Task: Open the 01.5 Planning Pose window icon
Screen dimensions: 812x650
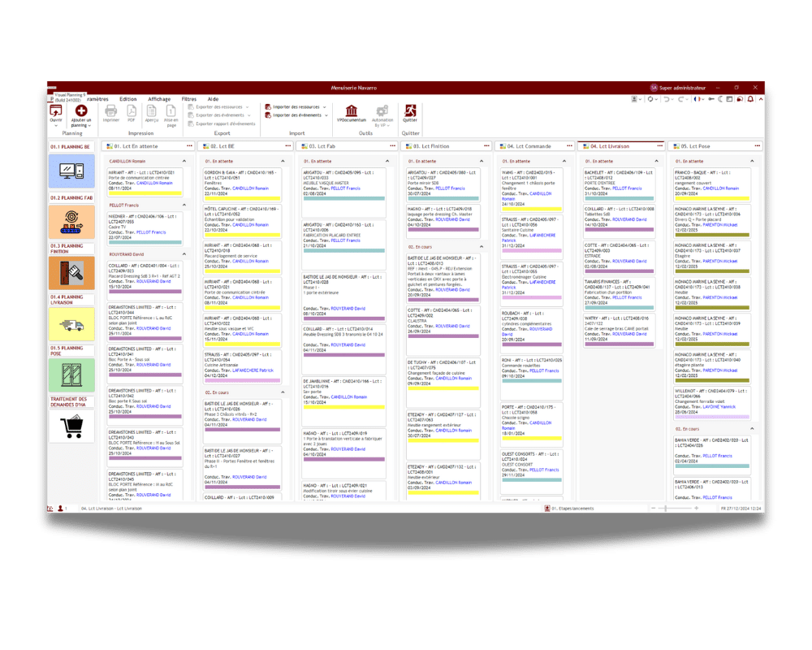Action: (71, 375)
